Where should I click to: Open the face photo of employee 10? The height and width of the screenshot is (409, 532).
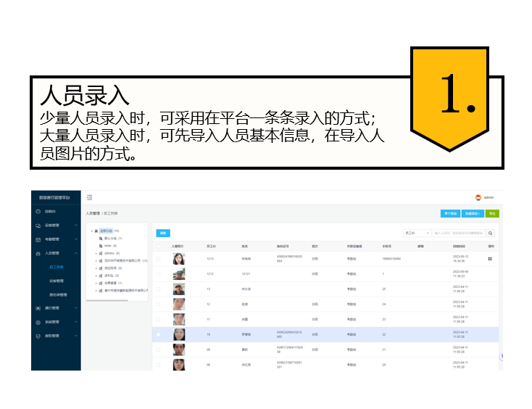[179, 334]
